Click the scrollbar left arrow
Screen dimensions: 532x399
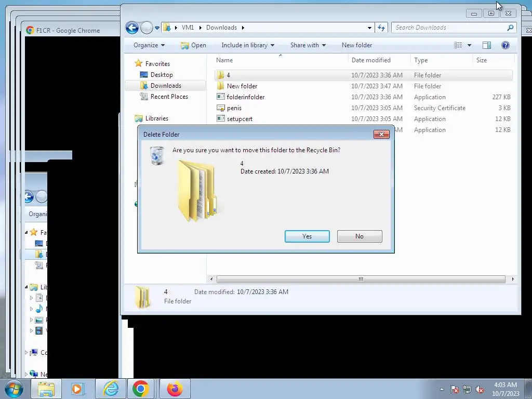[212, 279]
